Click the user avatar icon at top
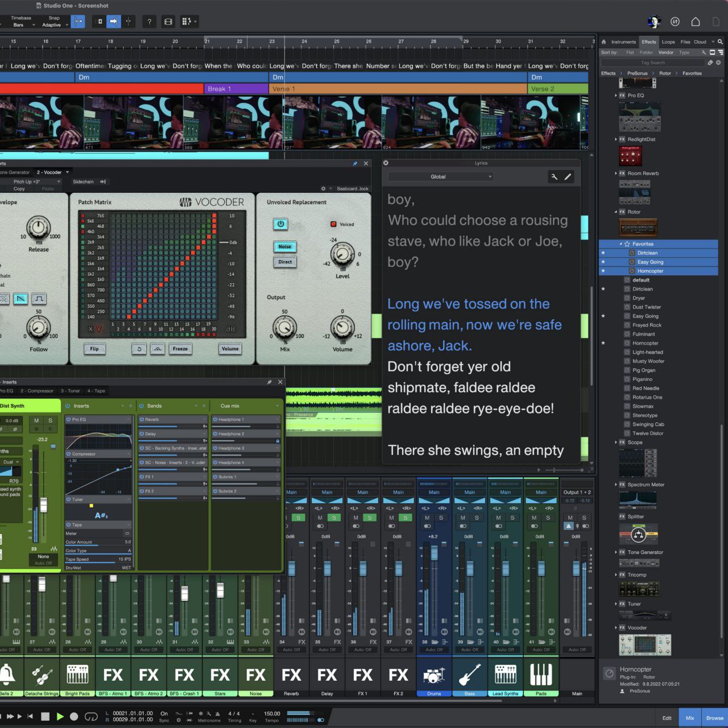728x728 pixels. [655, 22]
